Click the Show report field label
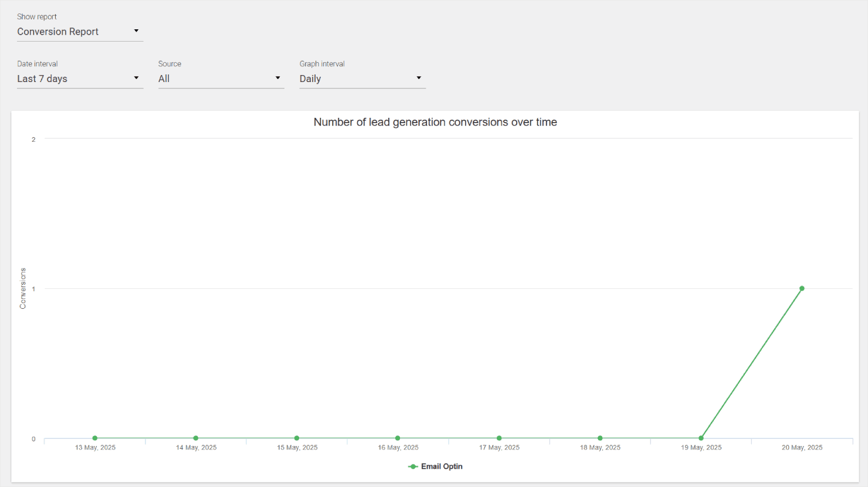The width and height of the screenshot is (868, 487). pyautogui.click(x=36, y=16)
